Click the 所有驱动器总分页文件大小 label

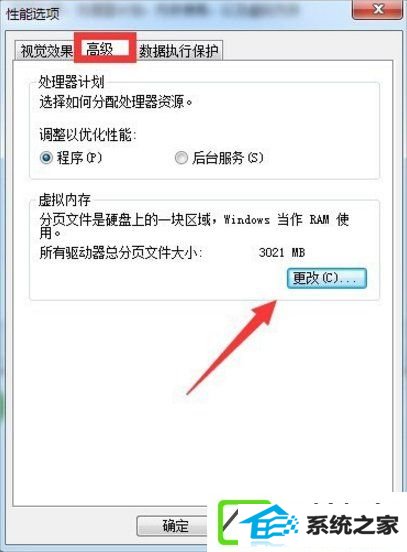(x=121, y=253)
